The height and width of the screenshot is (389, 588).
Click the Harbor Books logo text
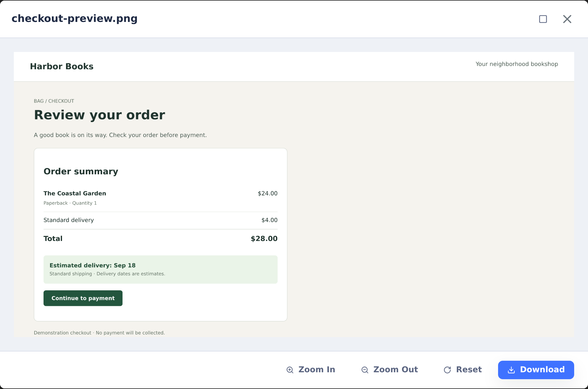pyautogui.click(x=62, y=66)
